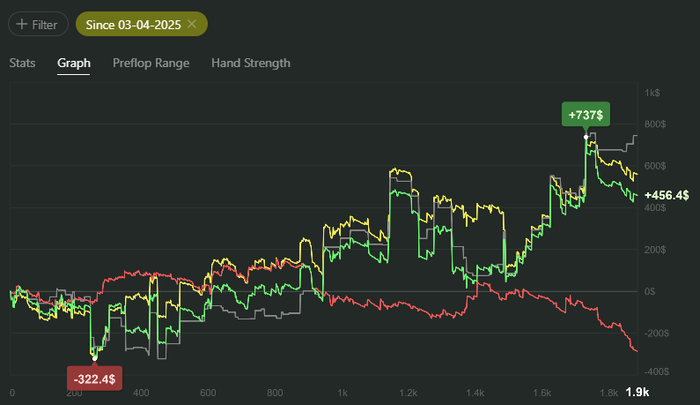
Task: Click the 1k$ y-axis label
Action: tap(652, 92)
